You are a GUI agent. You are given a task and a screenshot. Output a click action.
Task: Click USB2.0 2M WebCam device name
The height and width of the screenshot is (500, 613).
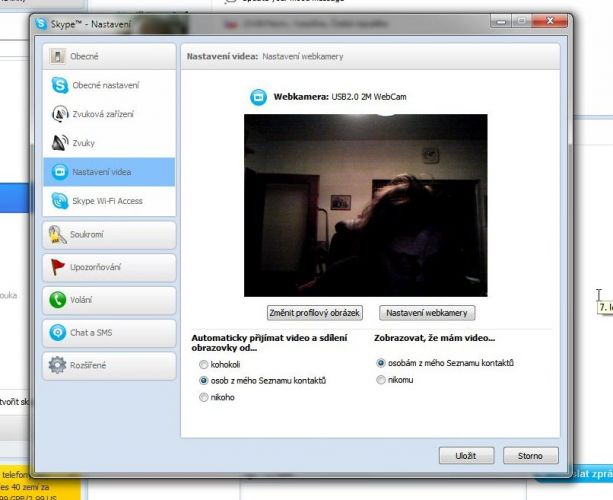pos(369,97)
